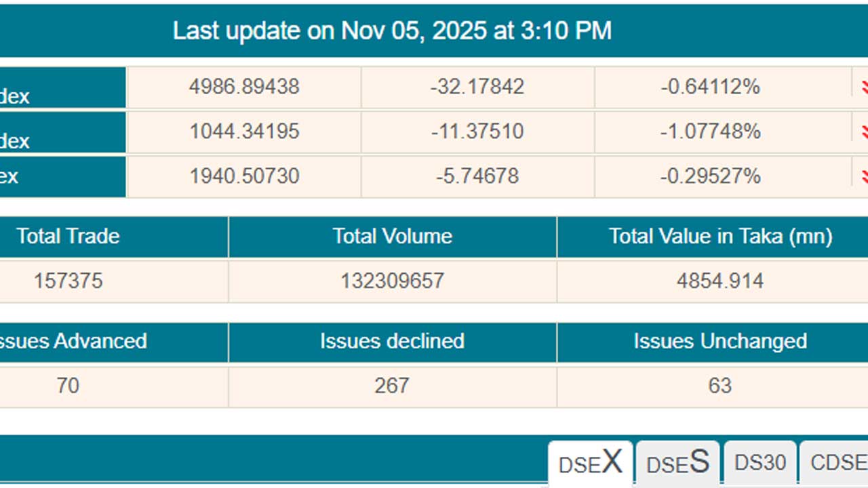Switch to the DSEX chart tab

pos(590,464)
